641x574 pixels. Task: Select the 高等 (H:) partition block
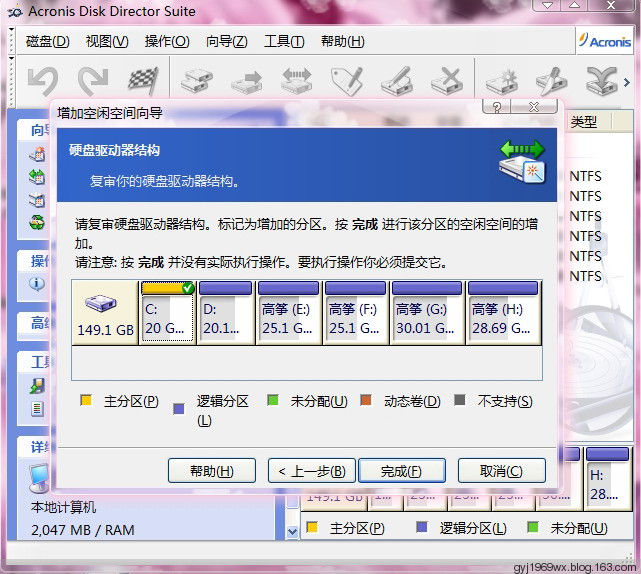[x=502, y=312]
